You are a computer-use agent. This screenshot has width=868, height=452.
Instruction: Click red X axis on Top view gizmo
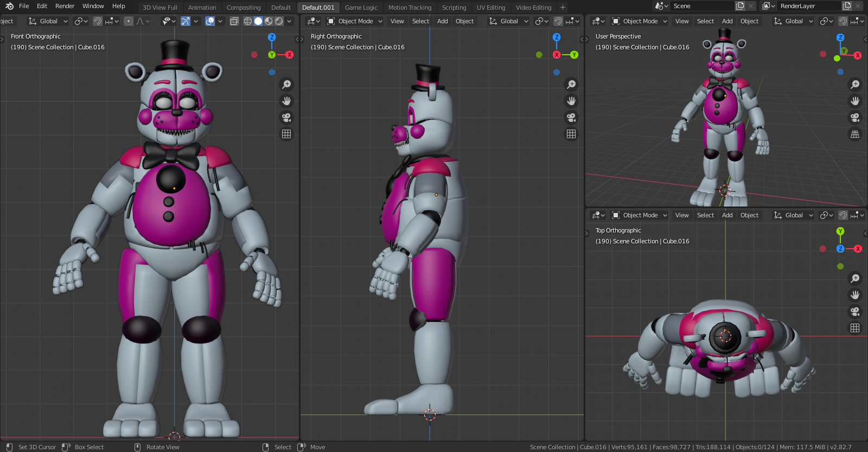pos(858,249)
